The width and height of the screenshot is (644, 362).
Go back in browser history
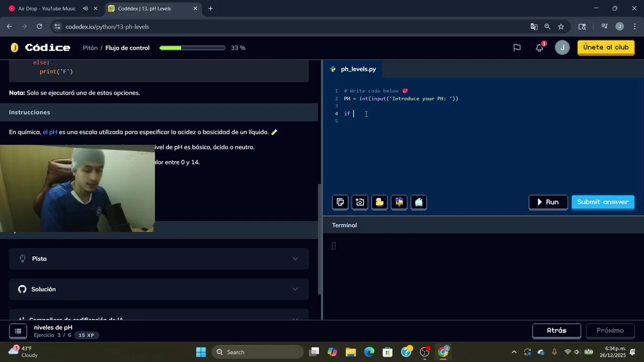10,27
